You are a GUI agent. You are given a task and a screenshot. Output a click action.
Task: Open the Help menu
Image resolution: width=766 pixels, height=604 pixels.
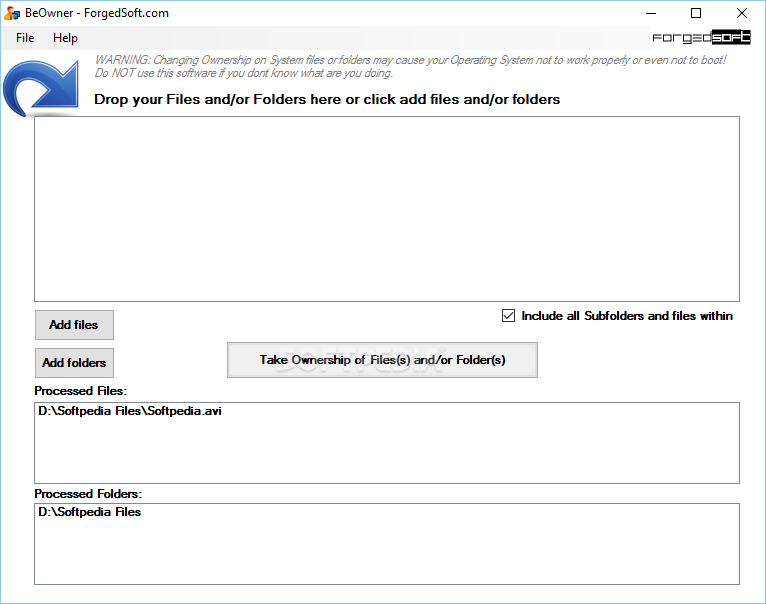tap(65, 38)
